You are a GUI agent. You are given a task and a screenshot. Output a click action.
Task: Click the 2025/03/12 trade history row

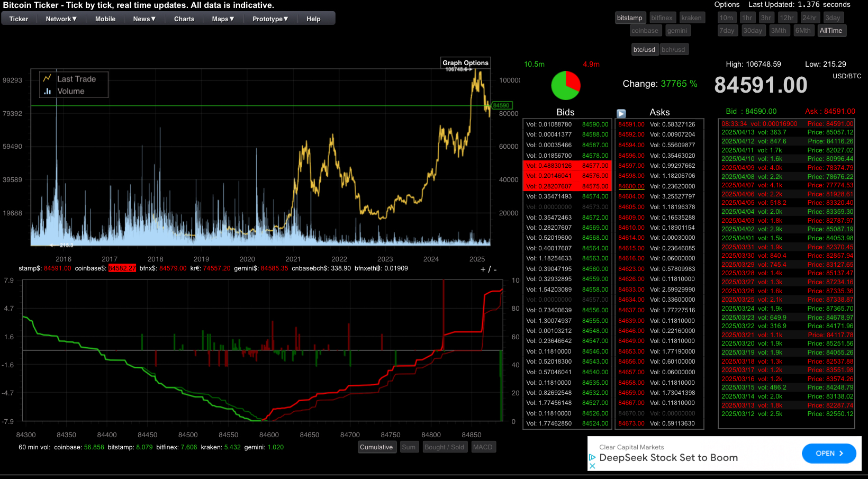pyautogui.click(x=787, y=414)
